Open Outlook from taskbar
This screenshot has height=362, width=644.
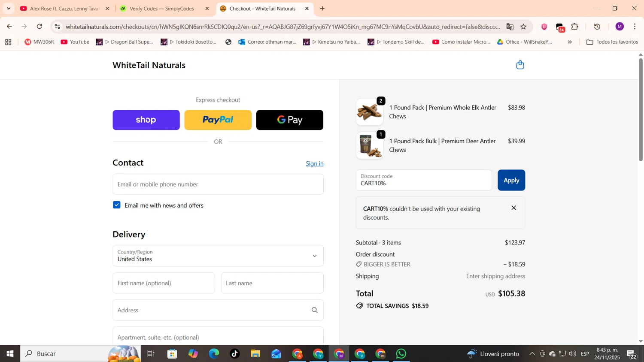pyautogui.click(x=276, y=354)
